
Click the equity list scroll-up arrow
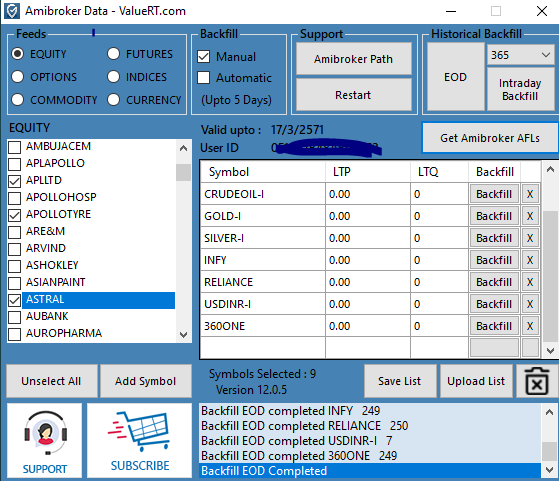pyautogui.click(x=183, y=148)
